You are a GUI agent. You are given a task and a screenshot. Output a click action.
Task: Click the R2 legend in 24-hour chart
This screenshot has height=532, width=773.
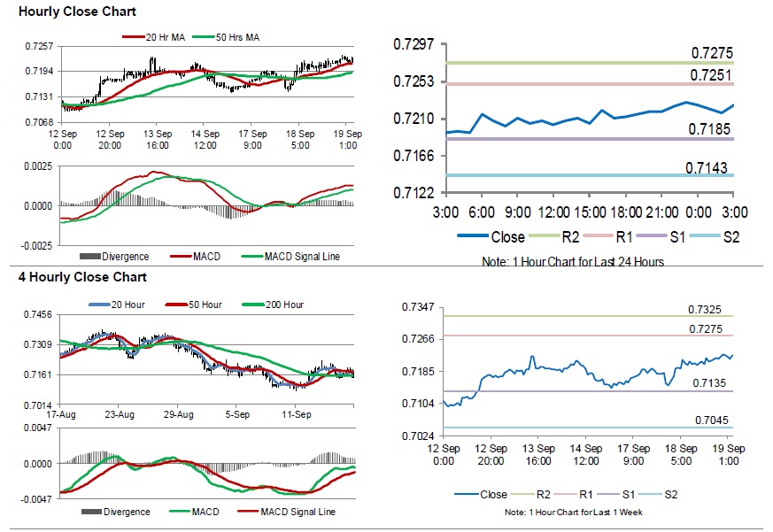(x=554, y=237)
